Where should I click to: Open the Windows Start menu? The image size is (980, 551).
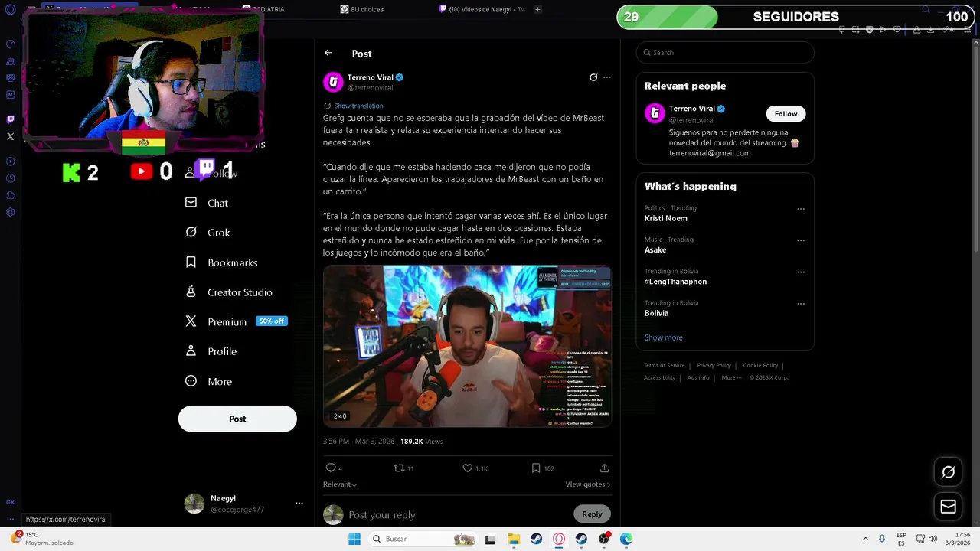(354, 539)
